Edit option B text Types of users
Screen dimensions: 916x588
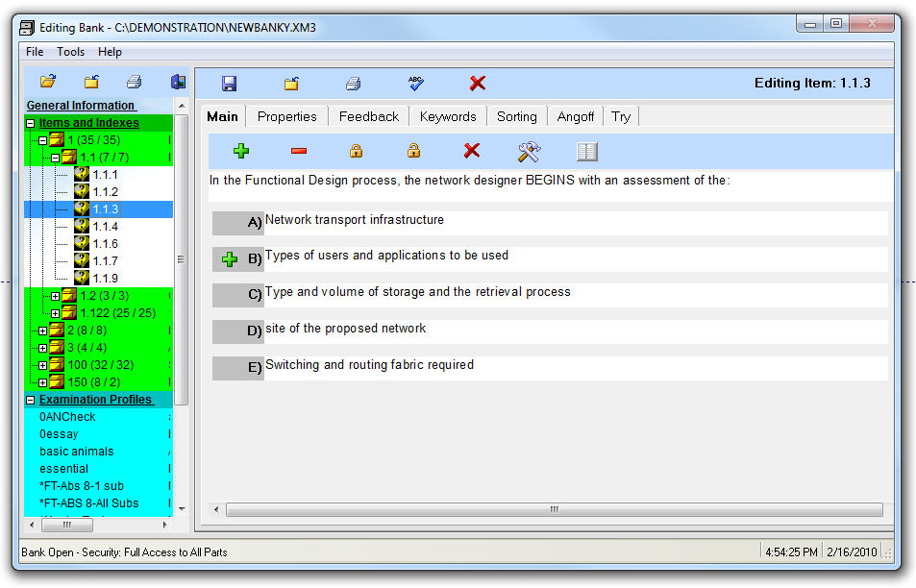[x=576, y=259]
